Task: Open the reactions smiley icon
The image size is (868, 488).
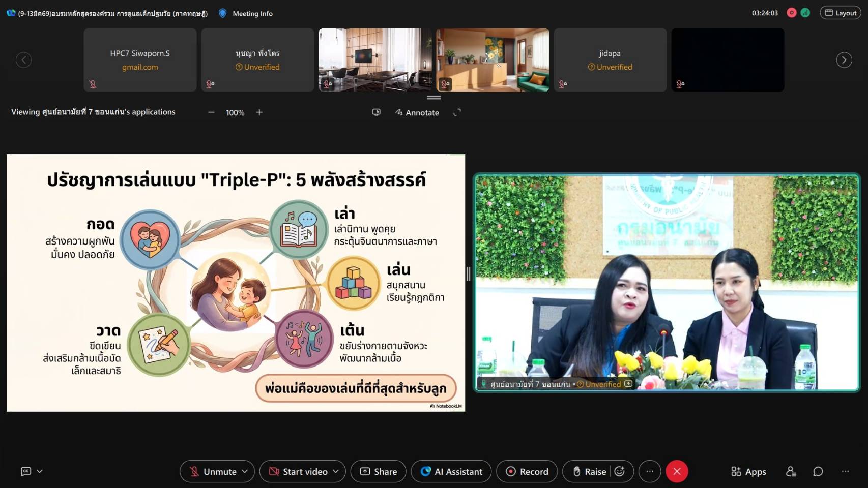Action: tap(620, 471)
